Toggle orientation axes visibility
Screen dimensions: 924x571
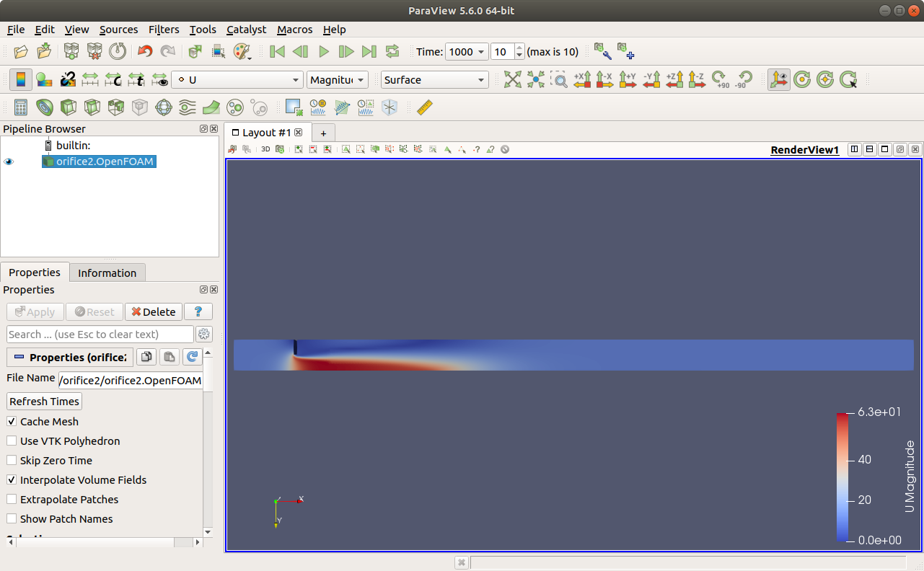pyautogui.click(x=779, y=79)
